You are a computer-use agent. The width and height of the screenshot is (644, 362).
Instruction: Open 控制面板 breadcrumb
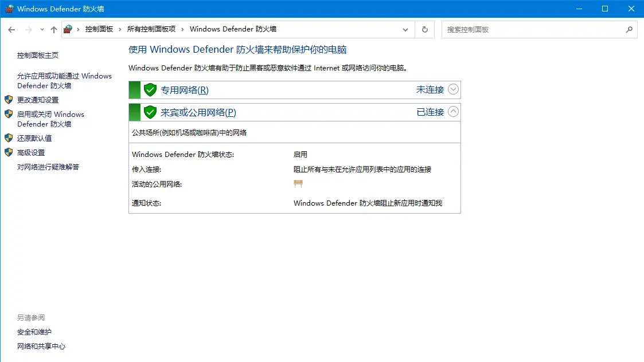[x=99, y=29]
